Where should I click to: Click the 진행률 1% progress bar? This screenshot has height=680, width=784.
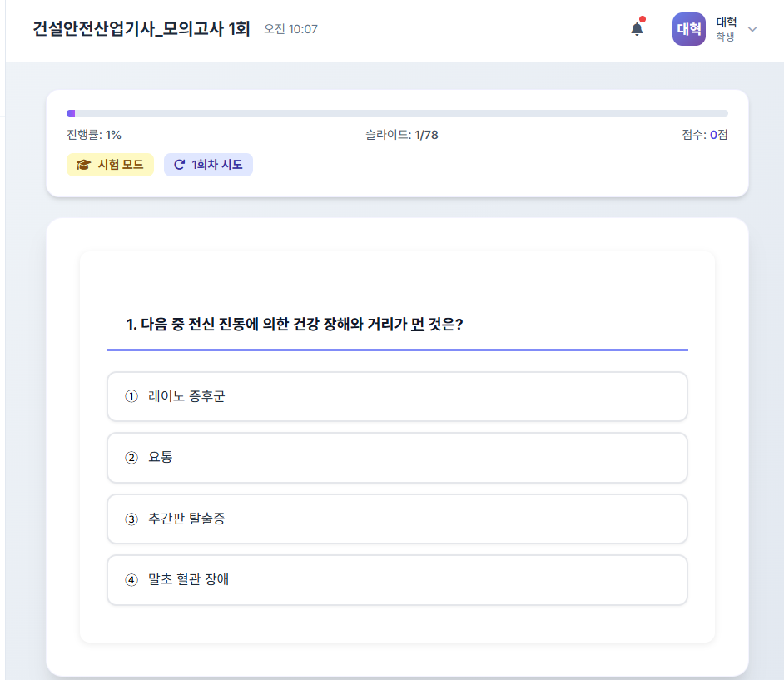coord(397,113)
